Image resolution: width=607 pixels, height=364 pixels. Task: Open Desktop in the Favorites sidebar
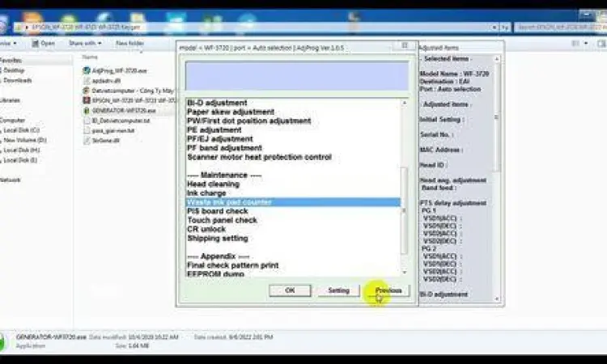point(14,70)
